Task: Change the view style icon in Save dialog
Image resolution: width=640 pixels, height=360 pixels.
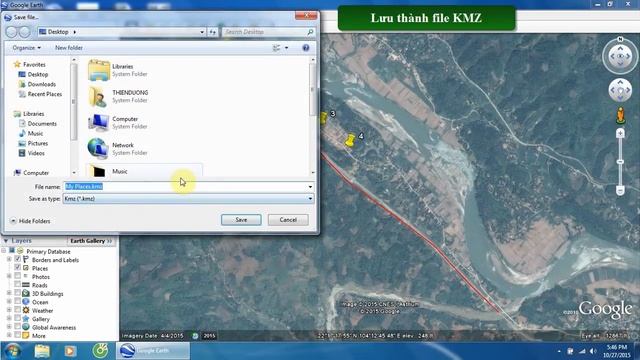Action: tap(276, 48)
